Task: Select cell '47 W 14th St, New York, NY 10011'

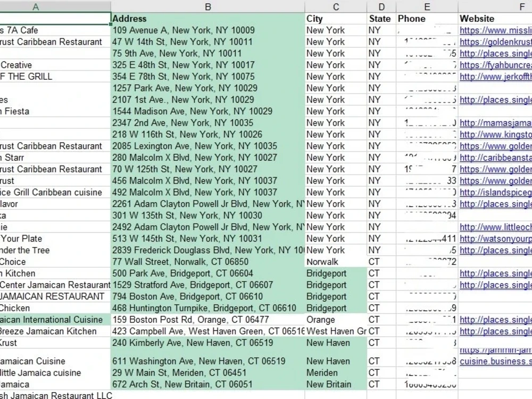Action: tap(207, 41)
